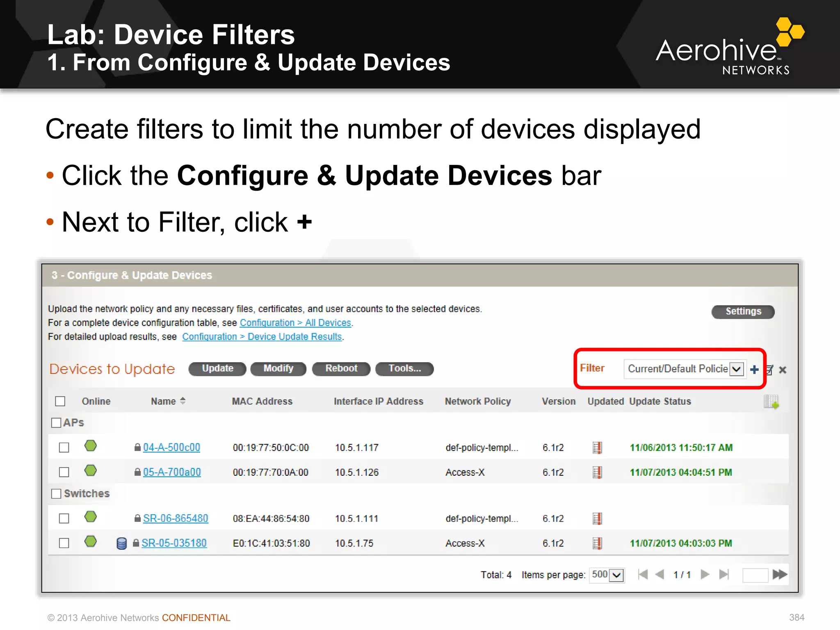Image resolution: width=840 pixels, height=630 pixels.
Task: Open the Configuration > All Devices link
Action: click(x=296, y=323)
